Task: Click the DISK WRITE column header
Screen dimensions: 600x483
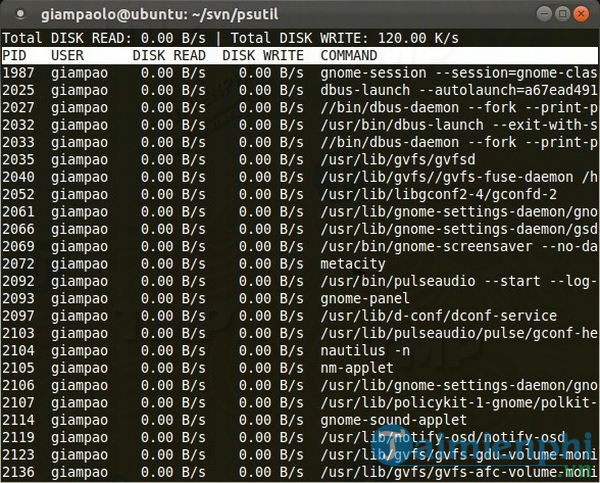Action: [x=262, y=55]
